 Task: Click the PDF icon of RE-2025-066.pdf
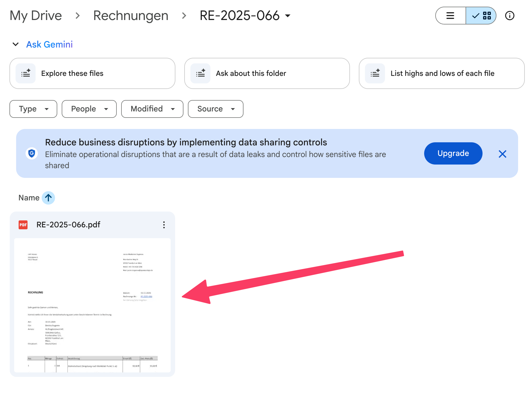23,225
